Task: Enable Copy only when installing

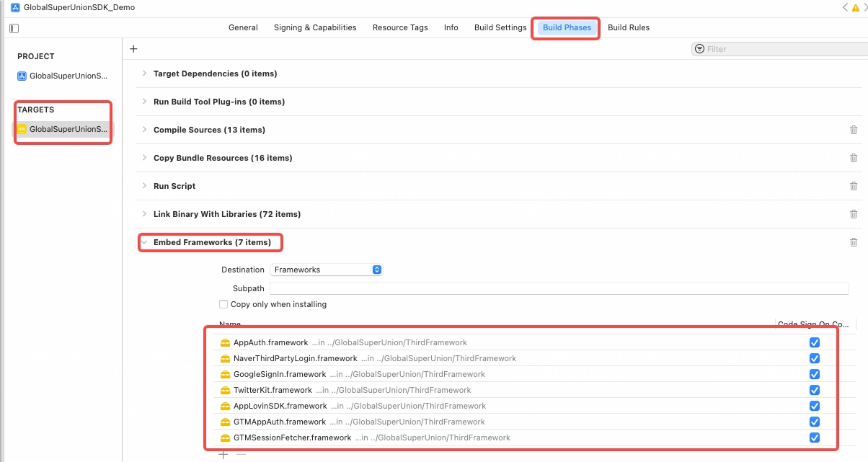Action: [223, 304]
